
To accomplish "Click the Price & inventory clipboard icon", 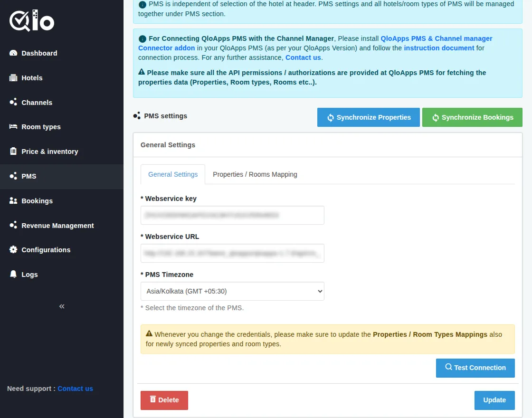I will (13, 152).
